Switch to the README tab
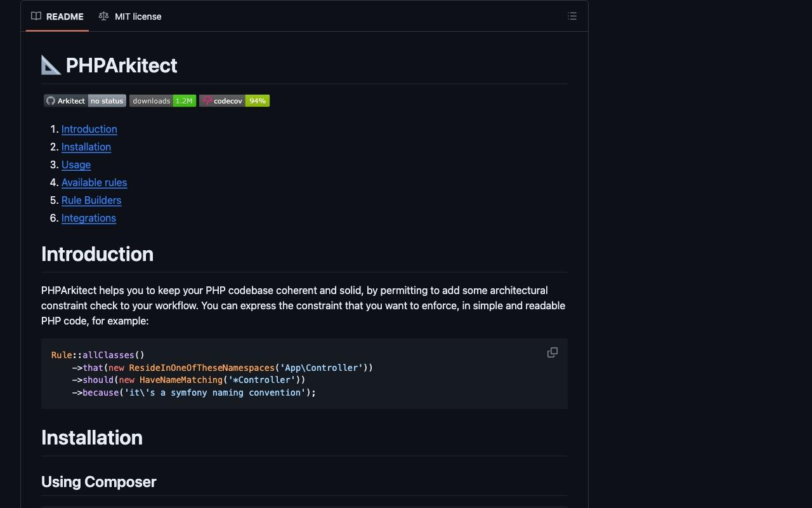This screenshot has width=812, height=508. point(57,16)
